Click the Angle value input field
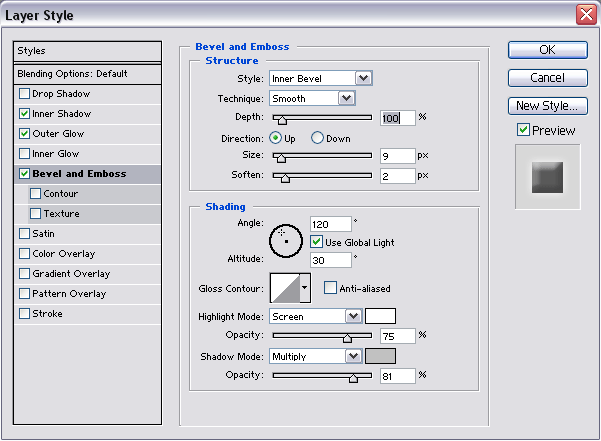The height and width of the screenshot is (441, 601). click(330, 224)
